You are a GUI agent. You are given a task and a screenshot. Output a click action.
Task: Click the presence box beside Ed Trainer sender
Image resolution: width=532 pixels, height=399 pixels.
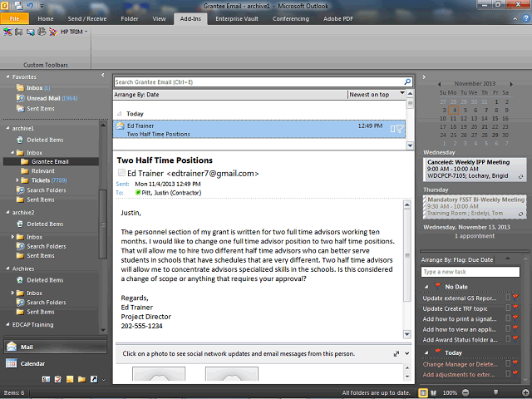coord(121,173)
